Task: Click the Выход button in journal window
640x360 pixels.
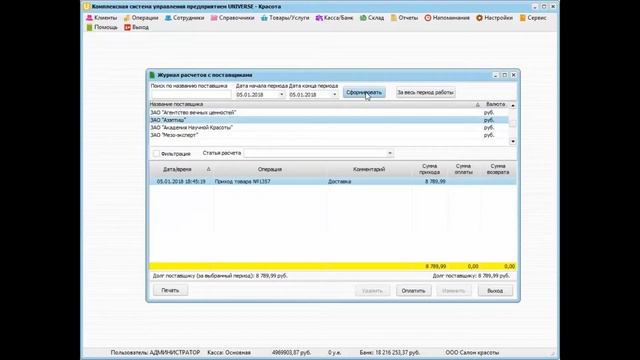Action: coord(495,291)
